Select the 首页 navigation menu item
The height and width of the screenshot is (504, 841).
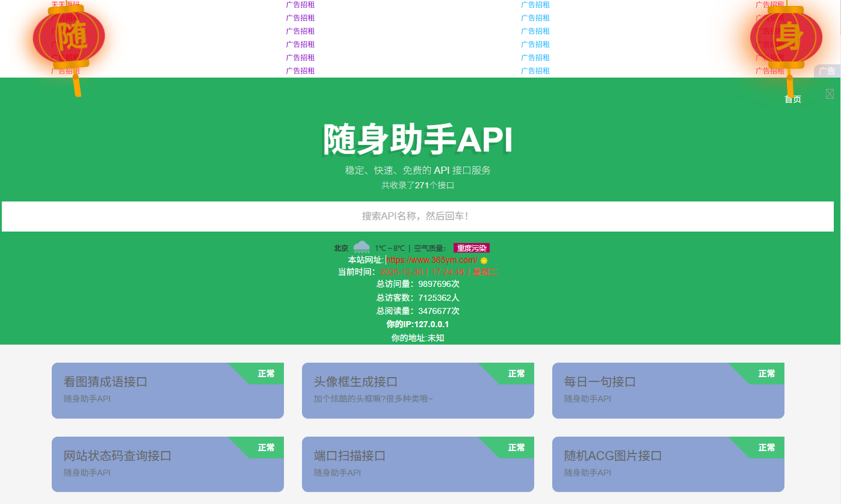pyautogui.click(x=793, y=99)
